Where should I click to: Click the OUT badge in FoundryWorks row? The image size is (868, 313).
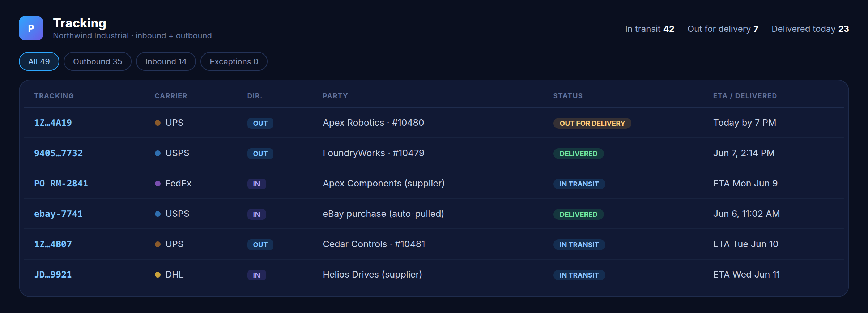pos(260,154)
